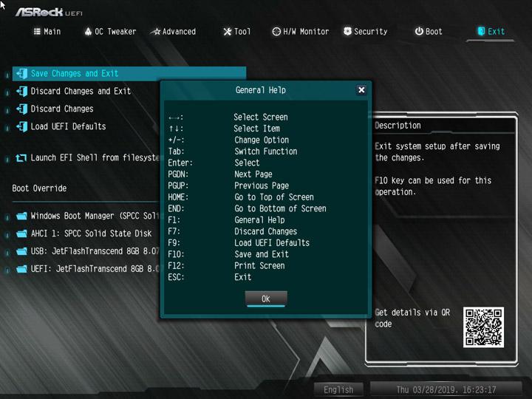Click the date and time display
The width and height of the screenshot is (532, 399).
pyautogui.click(x=446, y=389)
